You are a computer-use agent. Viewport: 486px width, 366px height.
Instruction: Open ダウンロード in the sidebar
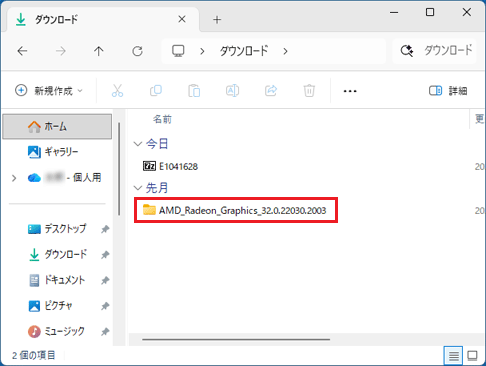tap(57, 254)
